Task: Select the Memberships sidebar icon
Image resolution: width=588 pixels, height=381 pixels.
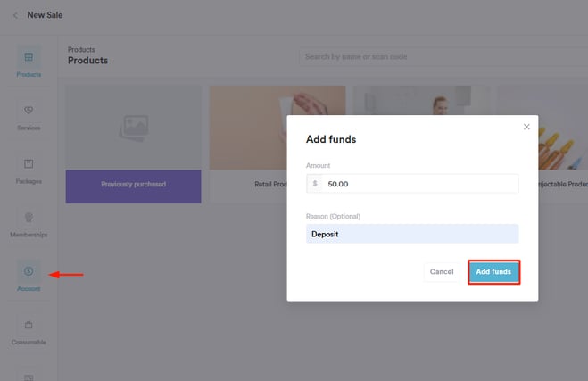Action: (x=29, y=224)
